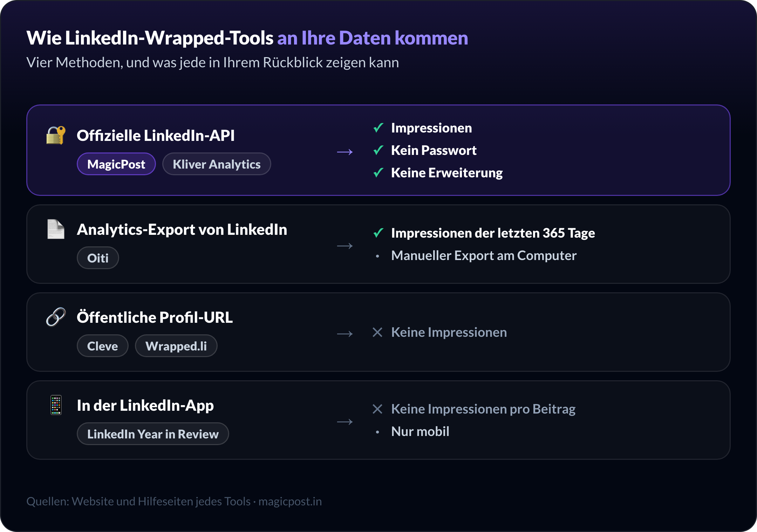The width and height of the screenshot is (757, 532).
Task: Click the arrow in the LinkedIn-App card
Action: [345, 422]
